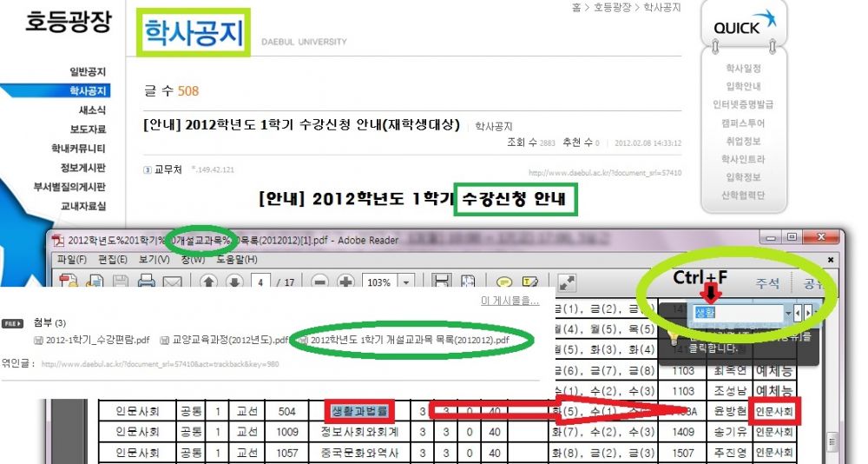Download 2012학년도 1학기 개설교과목 목록 pdf attachment
Viewport: 868px width, 464px height.
410,340
